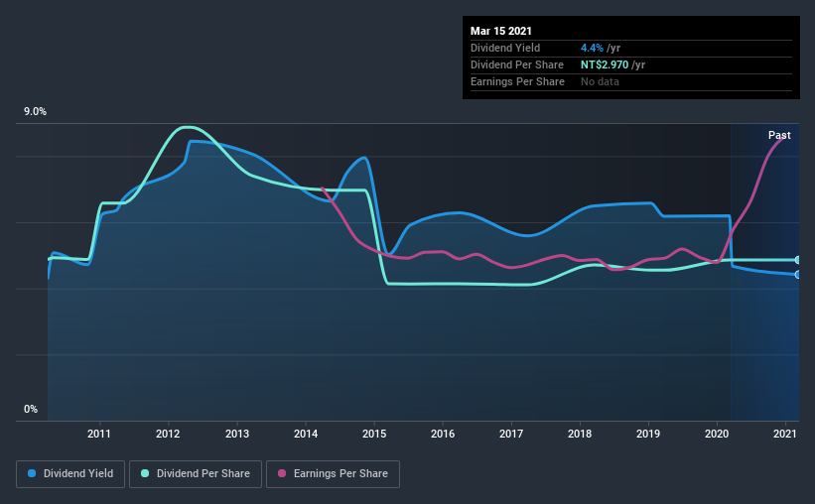815x504 pixels.
Task: Toggle the Earnings Per Share legend button
Action: [333, 474]
